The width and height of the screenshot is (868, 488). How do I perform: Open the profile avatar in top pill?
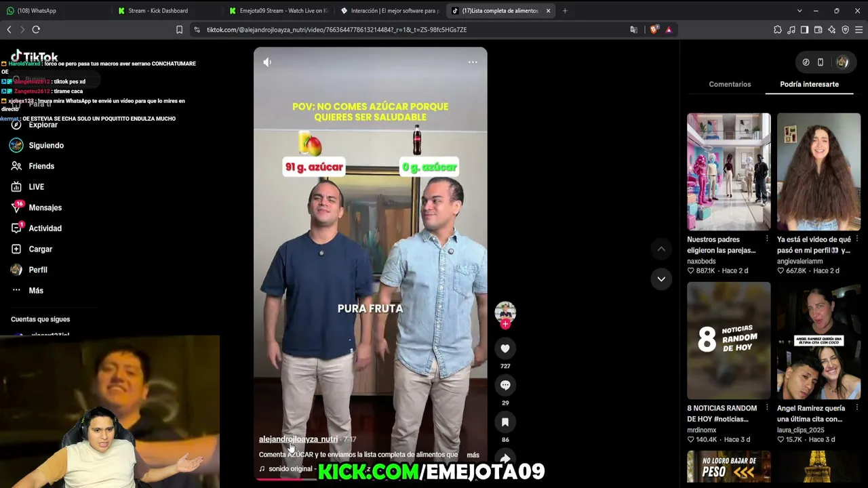[842, 62]
